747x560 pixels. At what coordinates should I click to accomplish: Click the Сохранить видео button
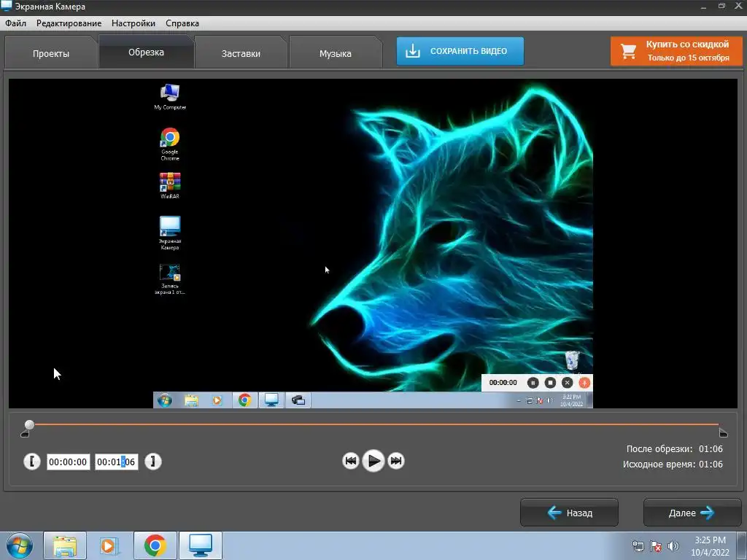point(460,51)
